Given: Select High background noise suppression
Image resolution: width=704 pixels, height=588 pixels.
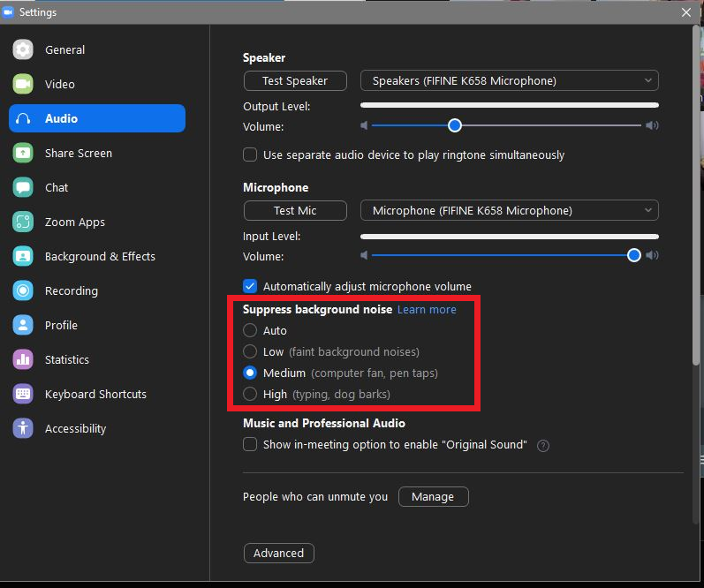Looking at the screenshot, I should (x=251, y=395).
